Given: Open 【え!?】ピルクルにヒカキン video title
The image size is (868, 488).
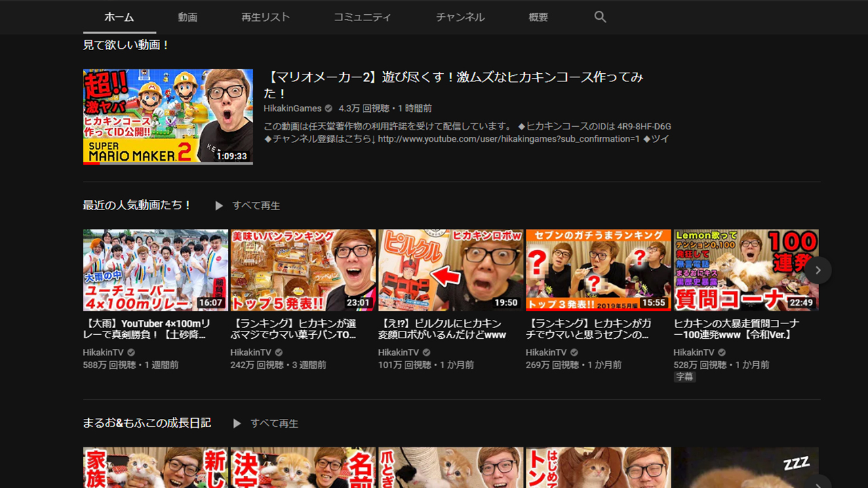Looking at the screenshot, I should click(442, 329).
